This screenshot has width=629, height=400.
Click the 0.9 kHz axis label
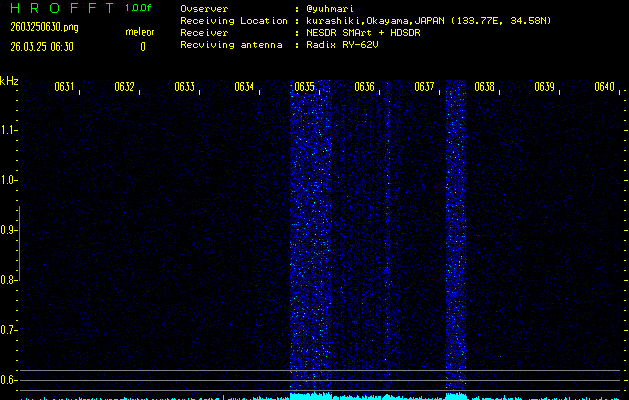(x=8, y=230)
